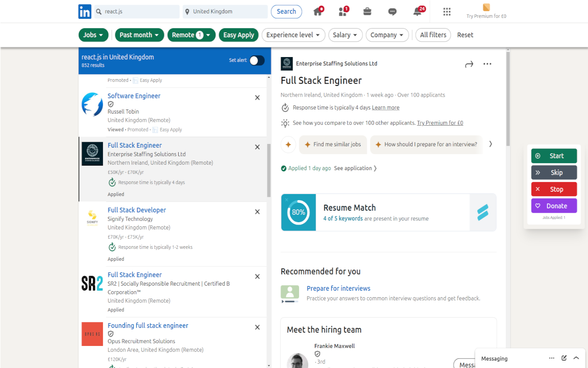Click the 80% resume match circle
Viewport: 588px width, 368px height.
(299, 212)
